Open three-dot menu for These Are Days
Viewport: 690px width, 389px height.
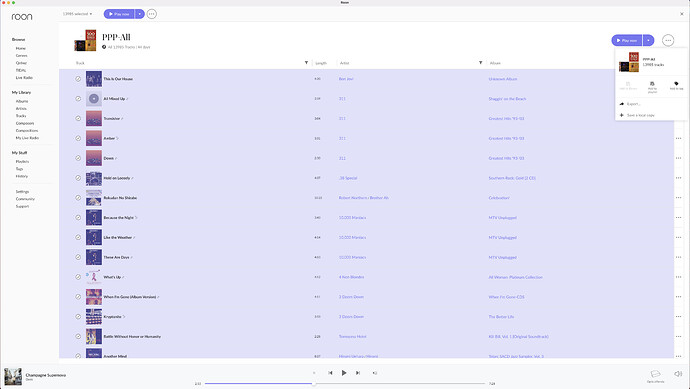tap(678, 257)
